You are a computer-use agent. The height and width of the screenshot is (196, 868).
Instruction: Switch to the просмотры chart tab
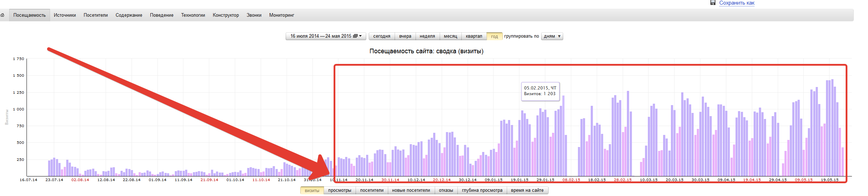340,190
